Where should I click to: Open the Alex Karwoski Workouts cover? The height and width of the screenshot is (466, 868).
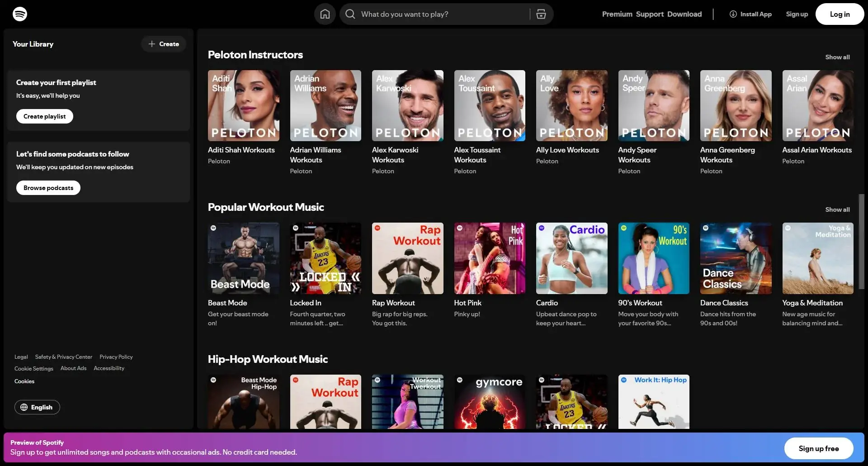(x=408, y=105)
